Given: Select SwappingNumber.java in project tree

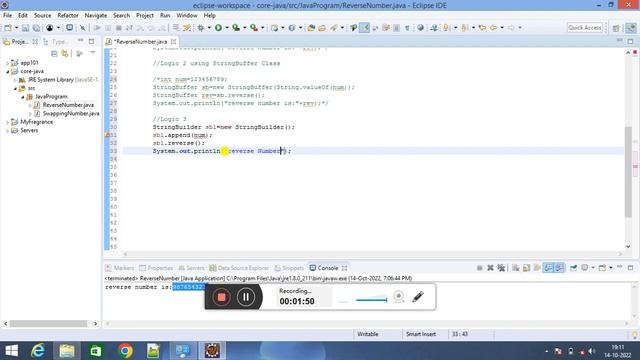Looking at the screenshot, I should (x=71, y=113).
